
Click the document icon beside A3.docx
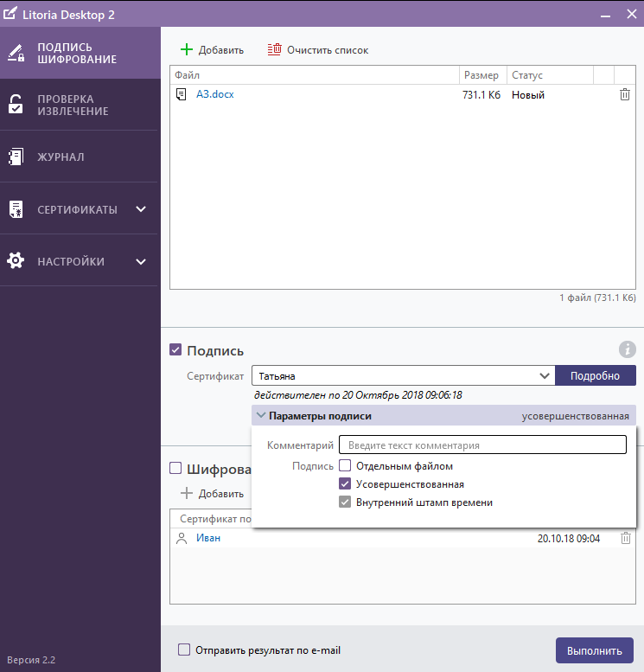click(182, 94)
